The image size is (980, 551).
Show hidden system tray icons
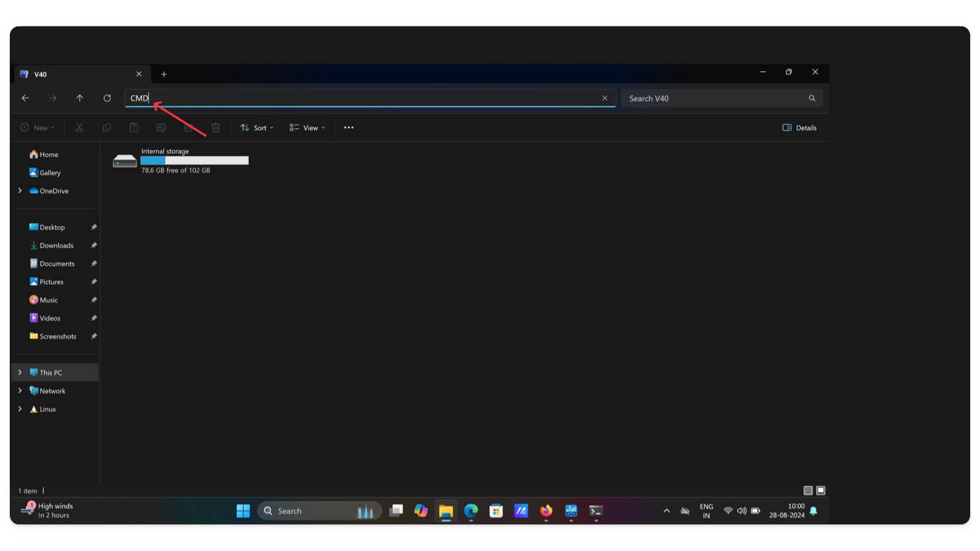[666, 511]
